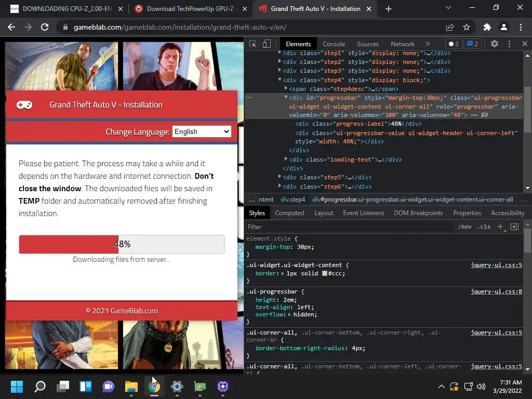
Task: Expand the step6 div node
Action: pyautogui.click(x=280, y=185)
